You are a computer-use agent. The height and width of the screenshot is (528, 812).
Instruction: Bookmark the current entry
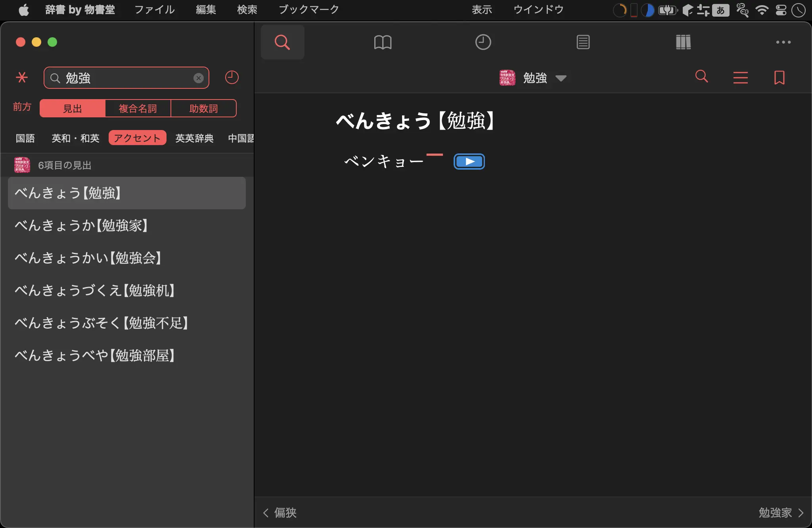(x=779, y=77)
